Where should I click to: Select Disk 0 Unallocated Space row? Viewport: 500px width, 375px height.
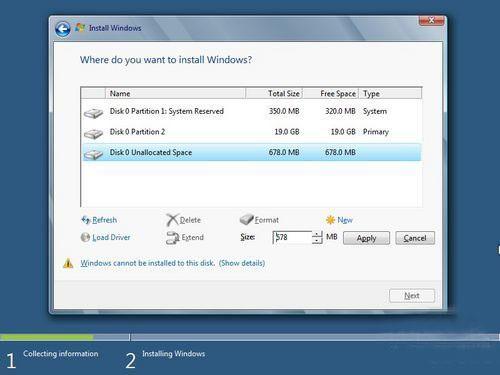(252, 152)
